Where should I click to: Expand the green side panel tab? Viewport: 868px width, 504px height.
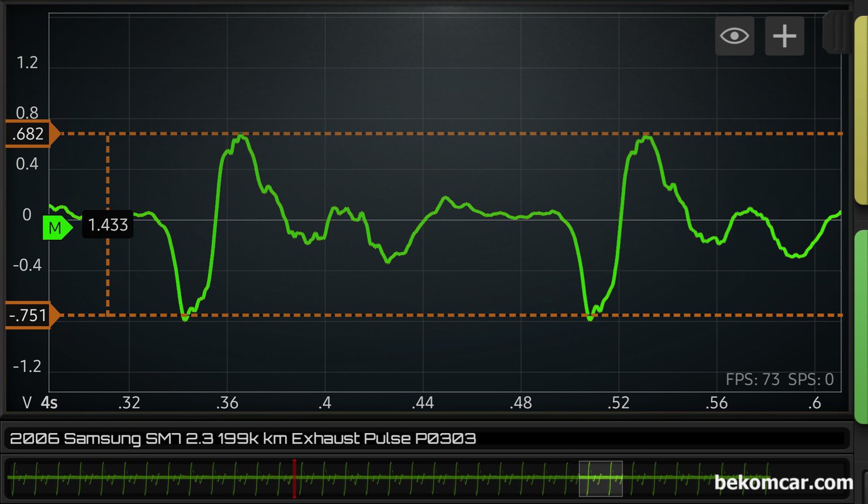[861, 326]
